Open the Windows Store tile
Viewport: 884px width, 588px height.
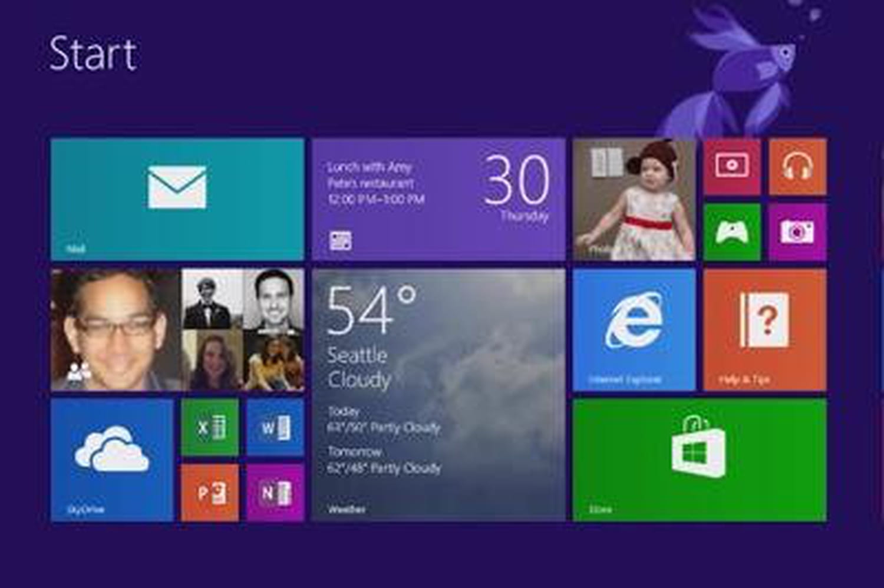[x=700, y=460]
